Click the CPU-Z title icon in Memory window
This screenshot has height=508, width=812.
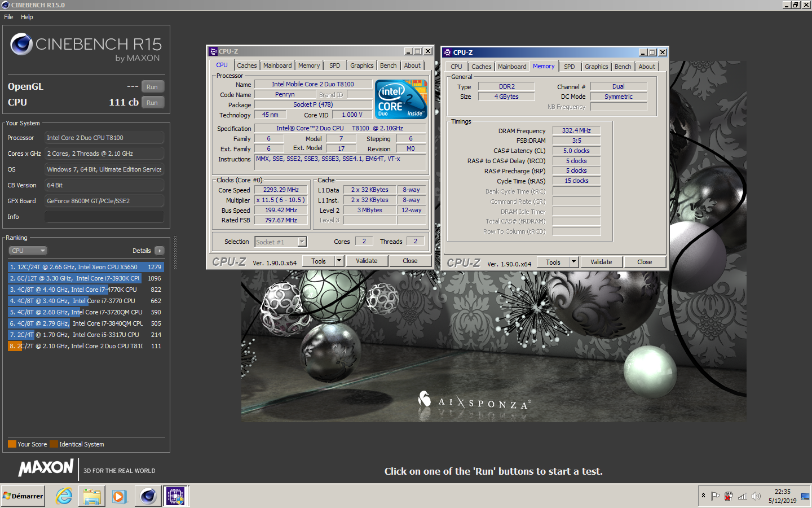(448, 52)
